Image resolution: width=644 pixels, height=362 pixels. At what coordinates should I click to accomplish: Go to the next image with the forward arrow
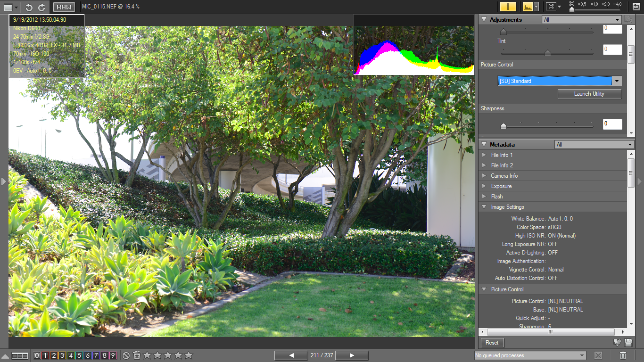351,355
